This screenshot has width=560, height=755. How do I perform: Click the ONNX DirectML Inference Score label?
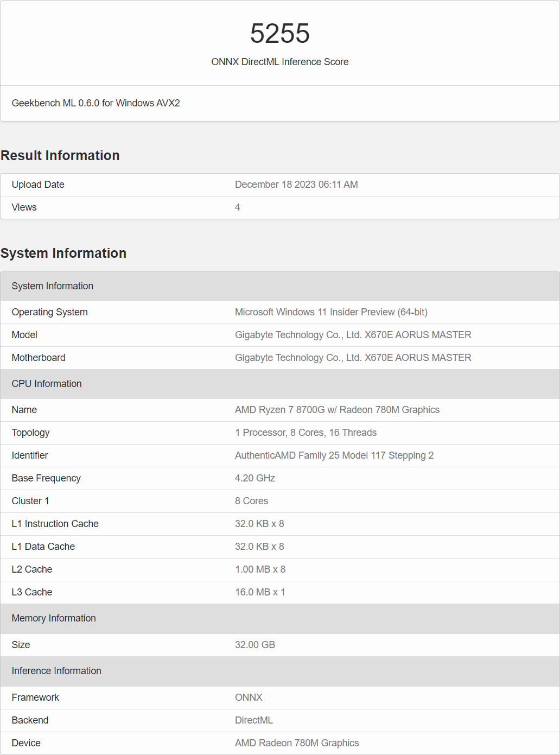(279, 62)
